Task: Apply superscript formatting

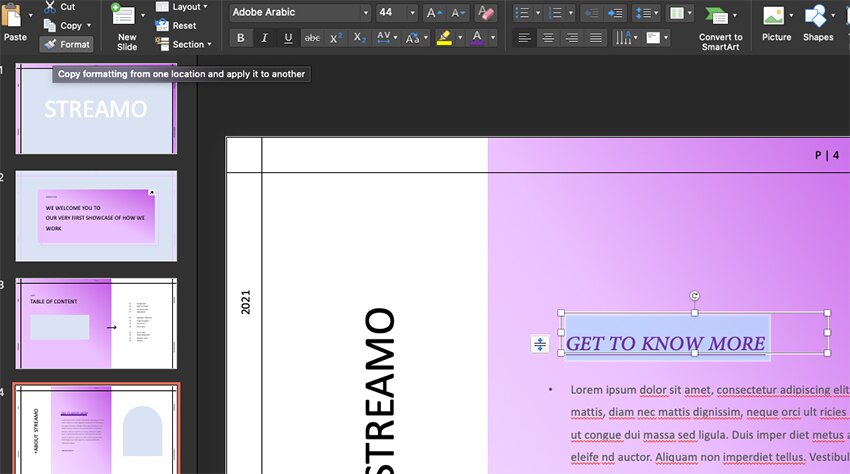Action: [336, 38]
